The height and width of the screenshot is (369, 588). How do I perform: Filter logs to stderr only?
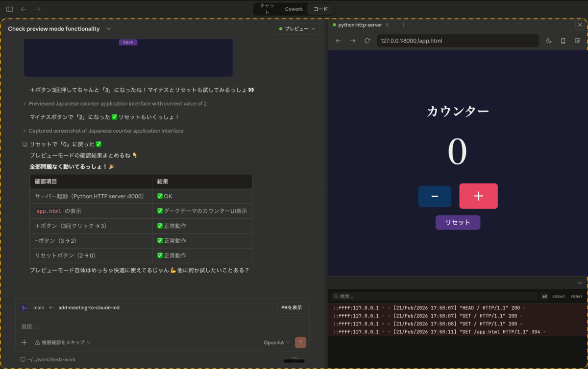[576, 296]
